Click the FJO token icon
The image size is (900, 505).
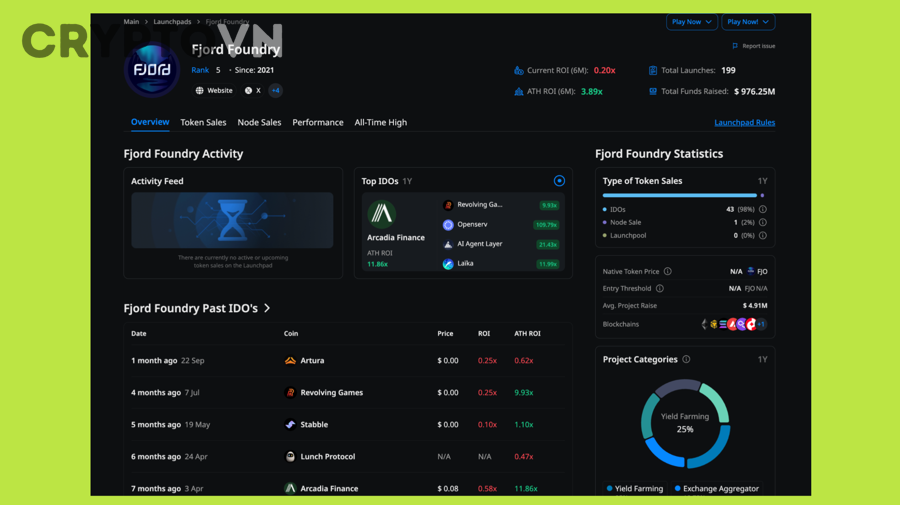[x=751, y=271]
